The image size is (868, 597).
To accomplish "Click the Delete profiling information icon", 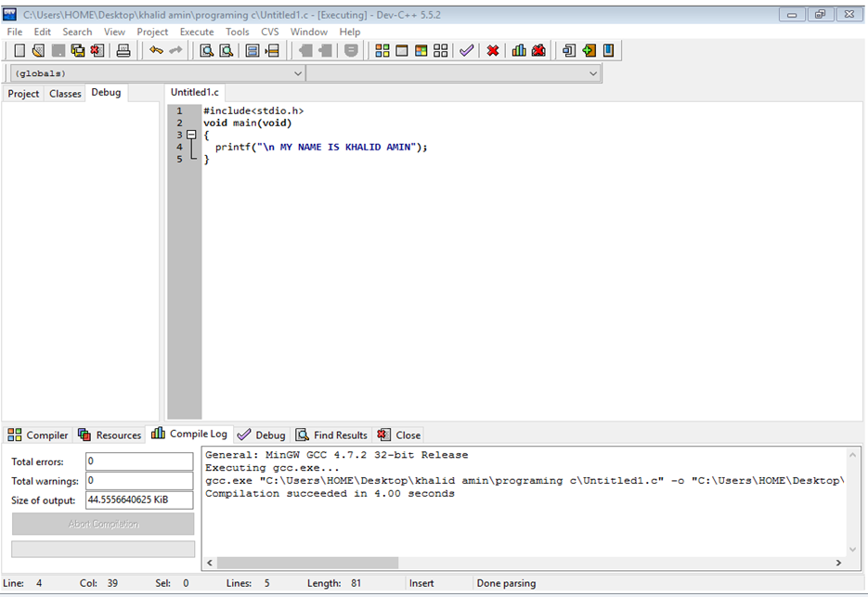I will (538, 51).
